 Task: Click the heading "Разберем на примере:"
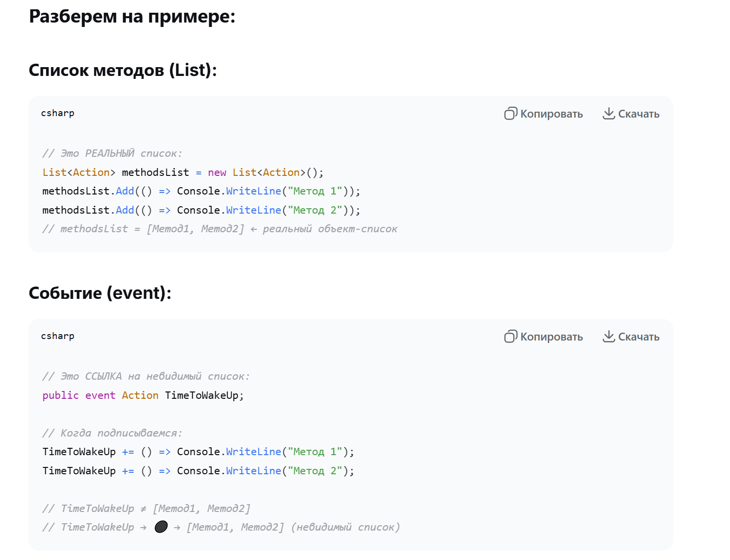(x=132, y=16)
